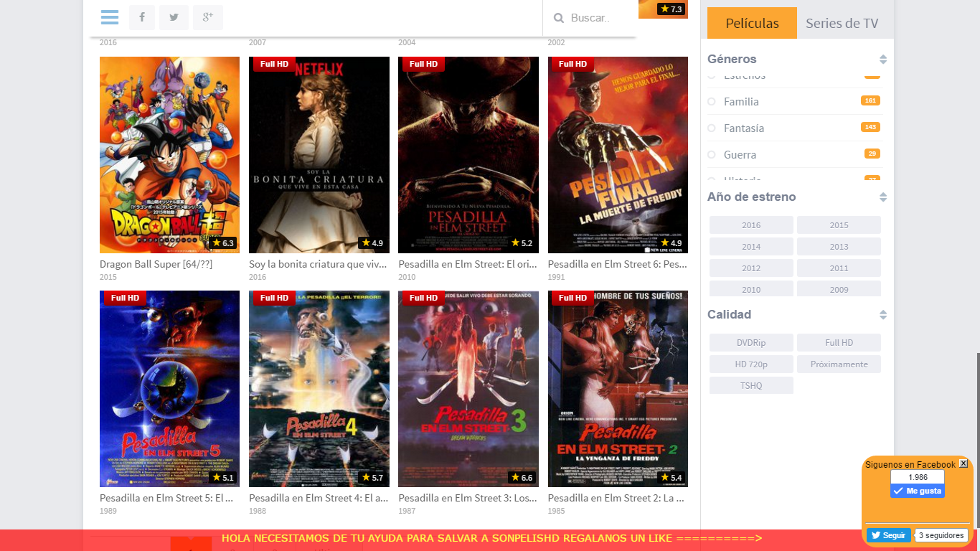Viewport: 980px width, 551px height.
Task: Open the Pesadilla en Elm Street 3 title link
Action: coord(467,498)
